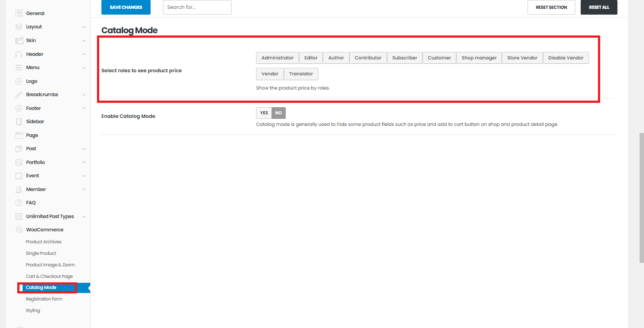
Task: Click the Header headphones icon
Action: point(19,54)
